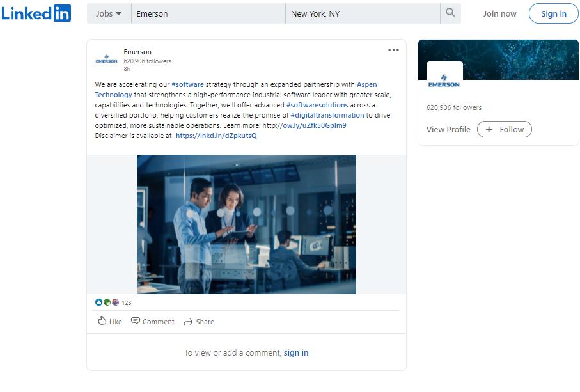
Task: Open the #digitaltransformation hashtag
Action: [x=327, y=115]
